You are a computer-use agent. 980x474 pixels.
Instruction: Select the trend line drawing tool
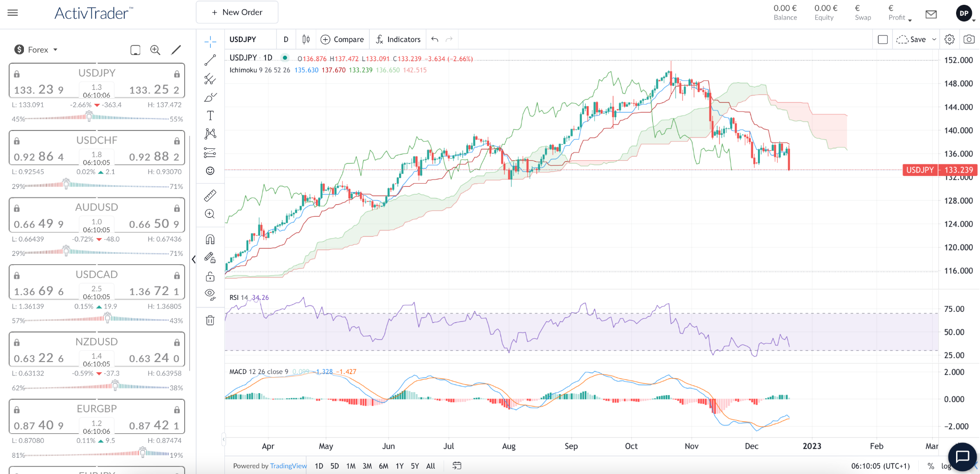click(210, 60)
